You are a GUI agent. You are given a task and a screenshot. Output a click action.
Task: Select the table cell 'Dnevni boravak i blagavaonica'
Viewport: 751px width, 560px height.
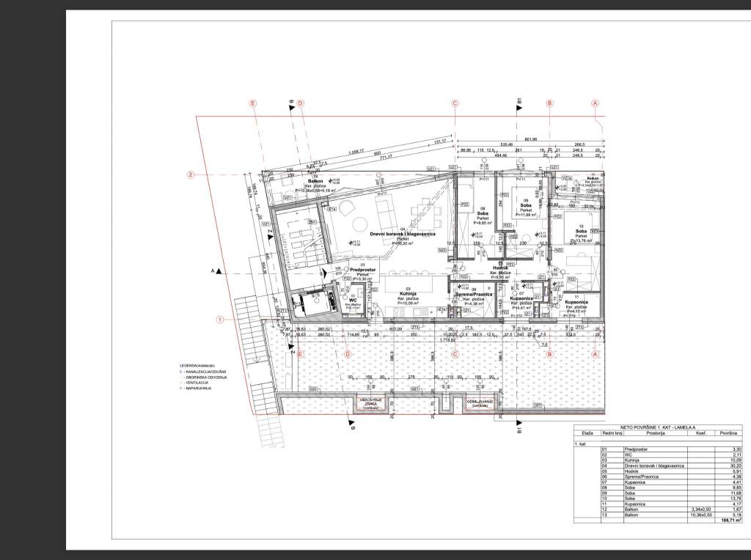tap(655, 465)
